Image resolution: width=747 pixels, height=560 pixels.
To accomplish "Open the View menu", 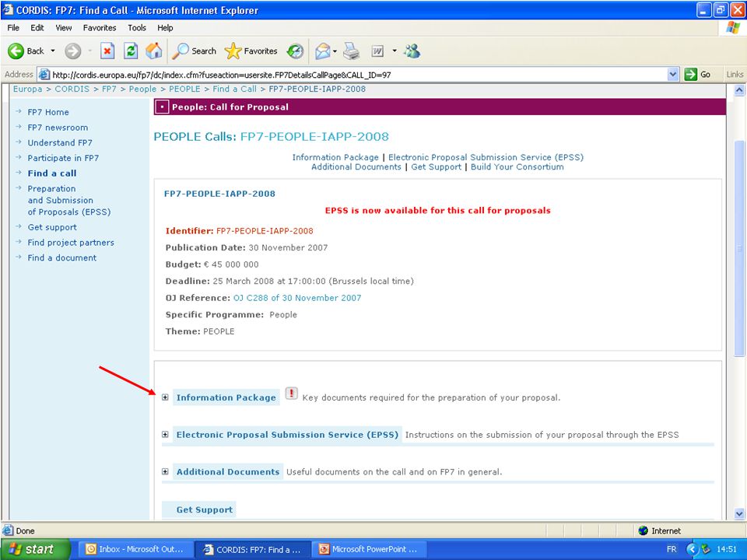I will (x=63, y=28).
